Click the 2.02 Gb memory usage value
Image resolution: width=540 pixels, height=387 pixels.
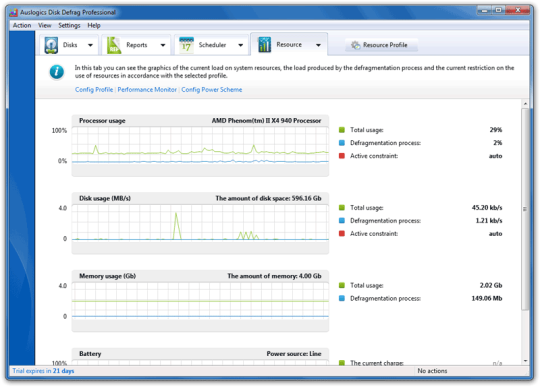pos(491,285)
